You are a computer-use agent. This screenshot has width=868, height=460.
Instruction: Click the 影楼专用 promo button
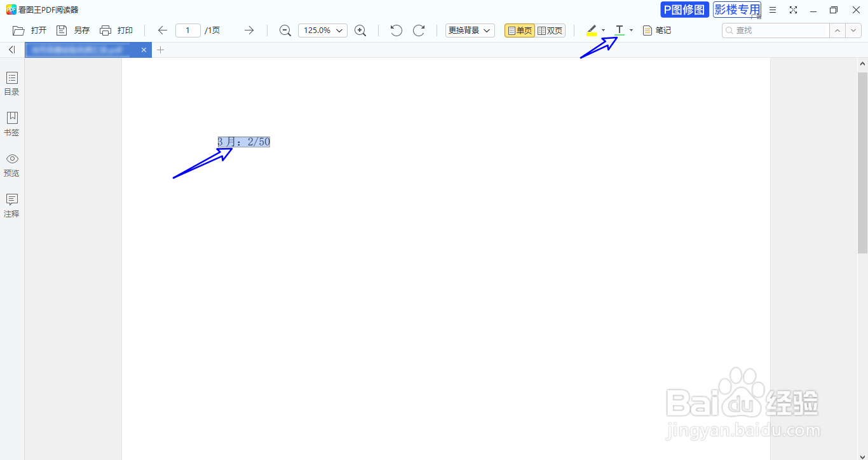pos(737,10)
